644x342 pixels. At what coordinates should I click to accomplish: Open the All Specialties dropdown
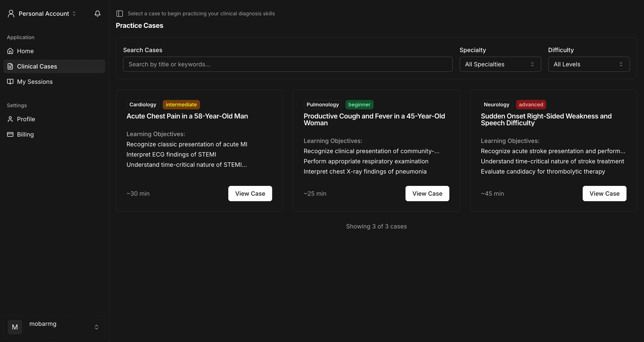coord(500,64)
